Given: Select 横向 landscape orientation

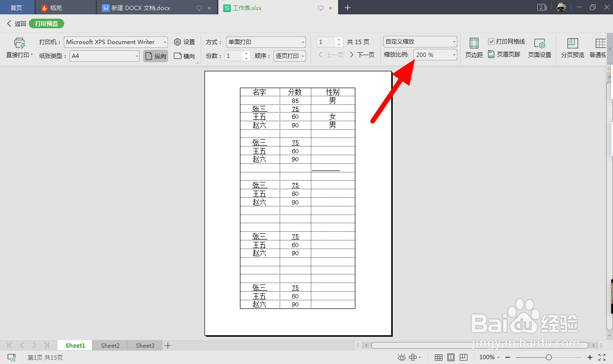Looking at the screenshot, I should point(184,56).
